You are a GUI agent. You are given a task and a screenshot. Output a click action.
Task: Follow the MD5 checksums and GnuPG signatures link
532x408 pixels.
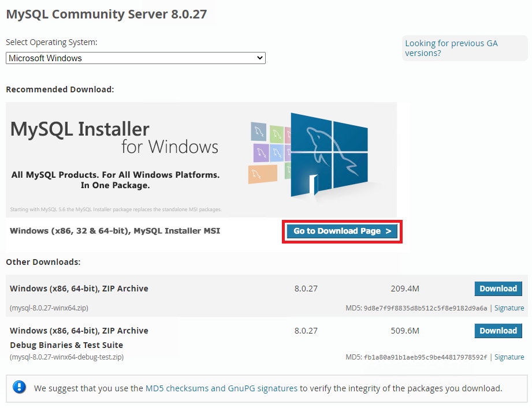coord(221,388)
